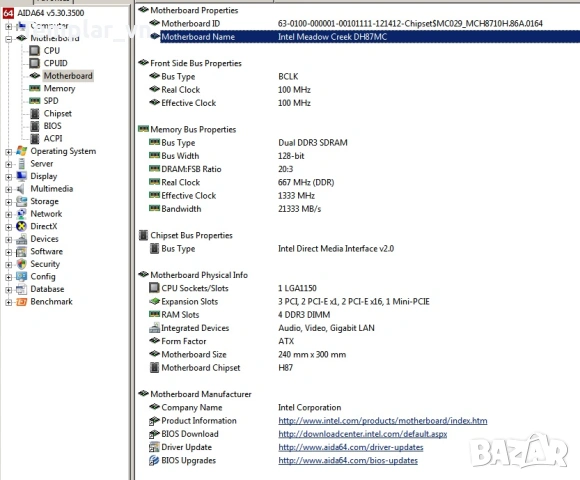Select the highlighted Motherboard Name row
This screenshot has width=580, height=480.
click(x=370, y=37)
